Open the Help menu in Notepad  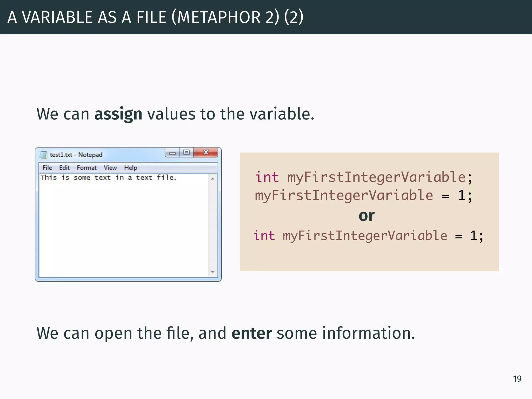(130, 168)
